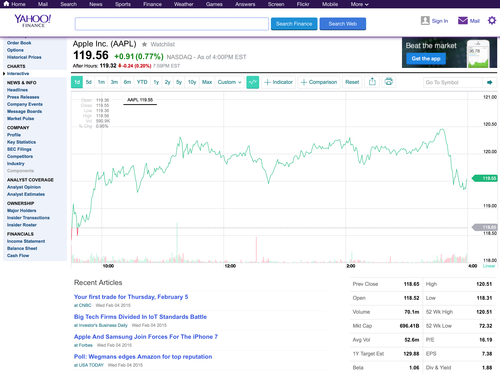
Task: Click the Home icon in top bar
Action: [x=6, y=4]
